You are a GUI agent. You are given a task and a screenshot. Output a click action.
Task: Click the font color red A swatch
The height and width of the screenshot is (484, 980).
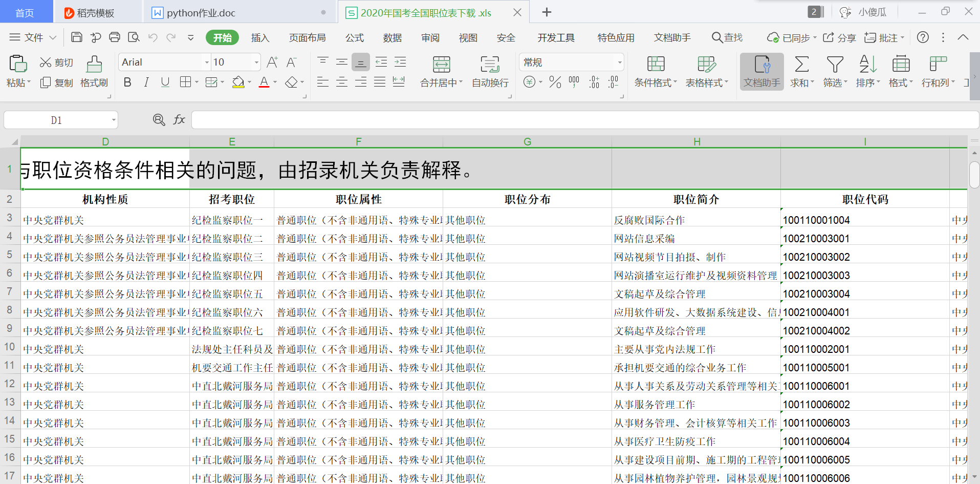264,82
